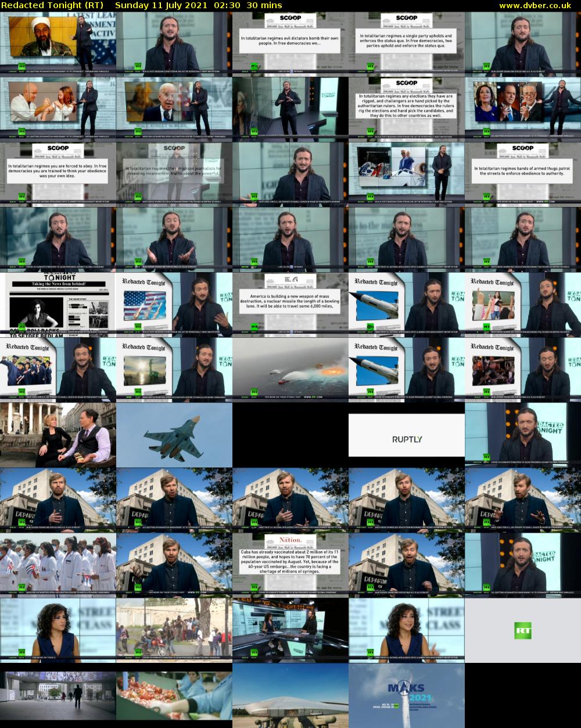Select the classroom image Redacted Tonight thumbnail
Screen dimensions: 581x728
coord(523,305)
